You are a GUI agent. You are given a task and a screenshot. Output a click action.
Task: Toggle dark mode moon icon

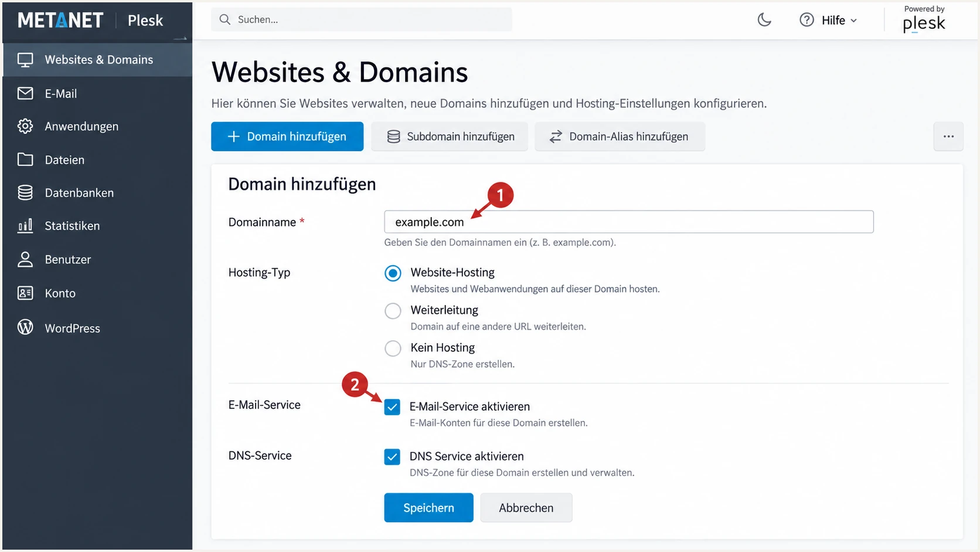point(764,20)
